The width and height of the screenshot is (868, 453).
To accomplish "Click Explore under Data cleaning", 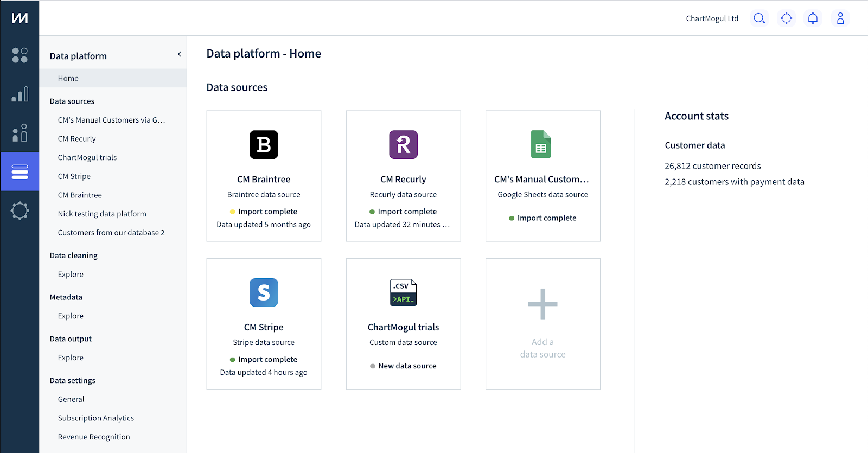I will click(x=71, y=275).
